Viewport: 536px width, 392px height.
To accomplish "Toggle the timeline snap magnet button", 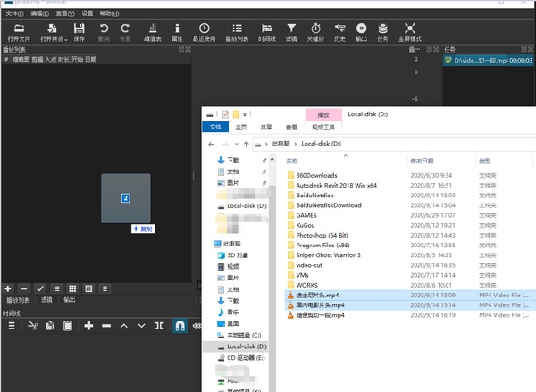I will point(179,326).
